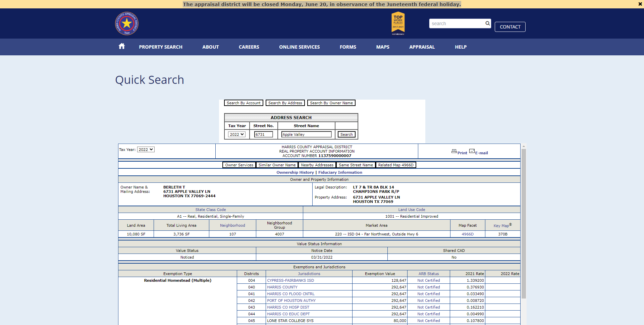Click the envelope icon next to E-mail

(x=472, y=151)
